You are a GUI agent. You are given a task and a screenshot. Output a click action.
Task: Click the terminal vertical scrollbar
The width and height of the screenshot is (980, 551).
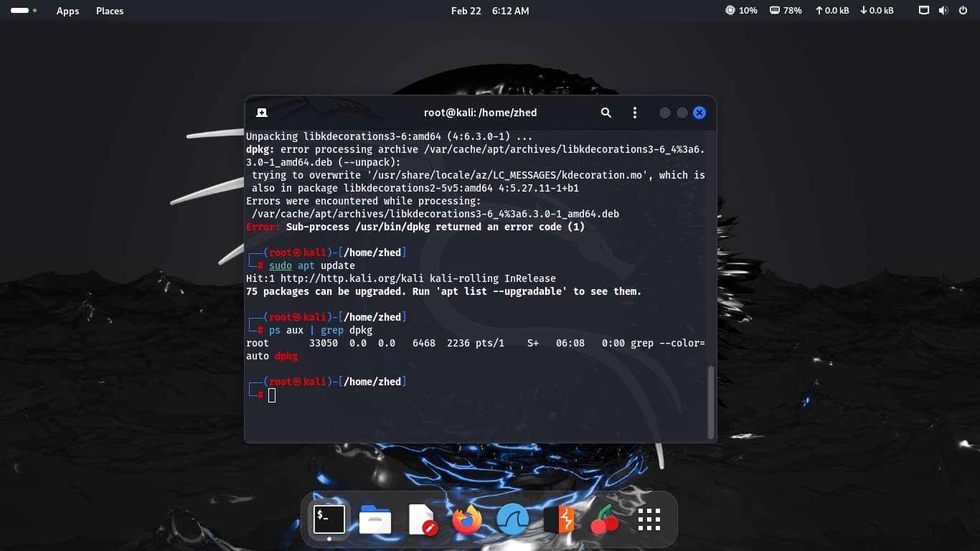[711, 402]
